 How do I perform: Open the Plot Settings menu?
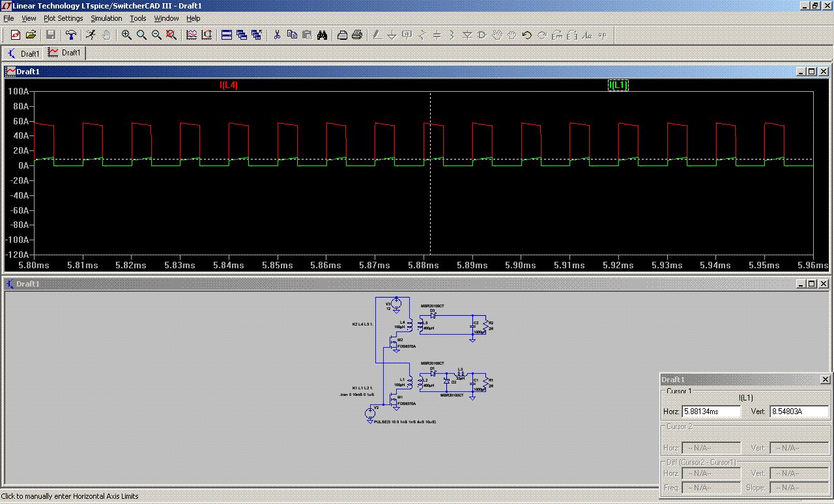(63, 18)
